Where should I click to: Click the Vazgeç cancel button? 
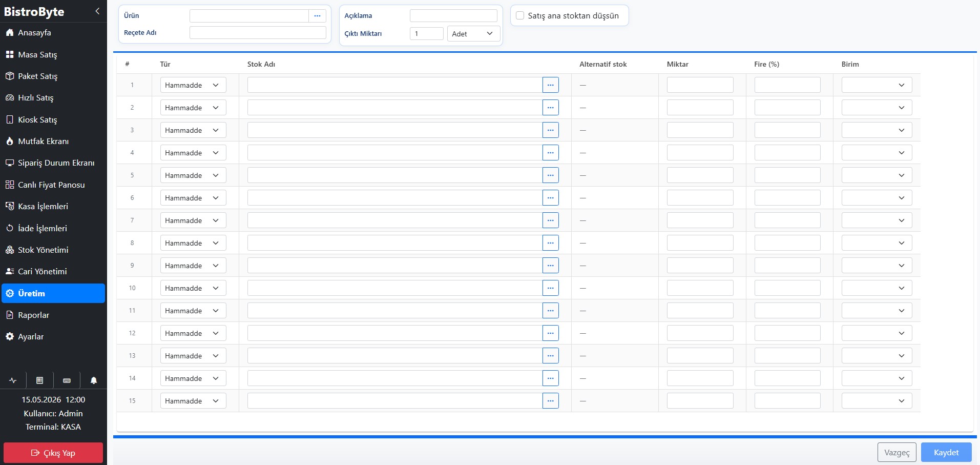pos(897,453)
